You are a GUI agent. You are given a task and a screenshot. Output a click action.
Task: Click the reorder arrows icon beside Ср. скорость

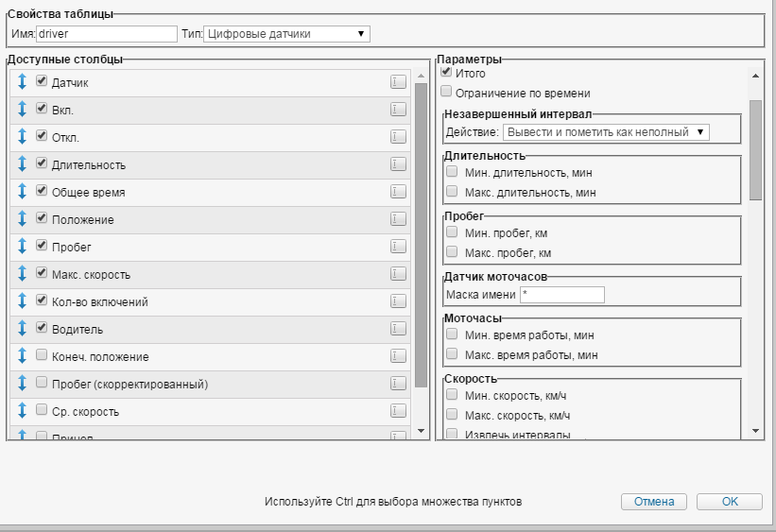coord(22,412)
